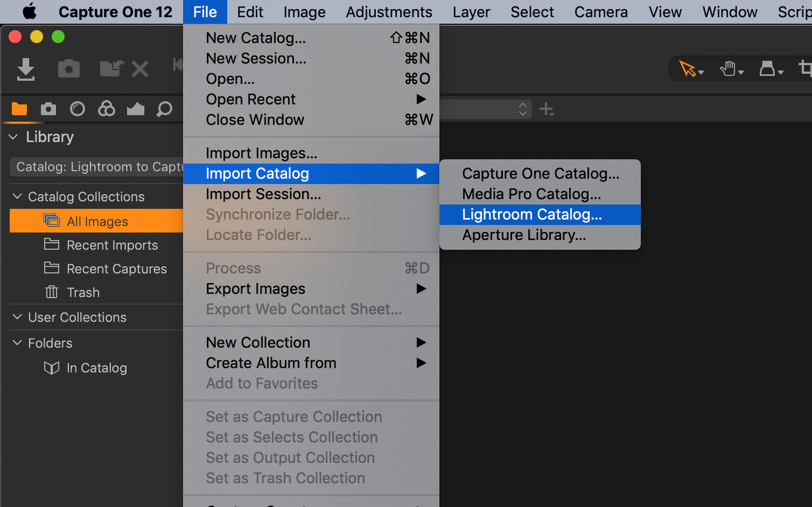The height and width of the screenshot is (507, 812).
Task: Open the Details tool tab magnifier icon
Action: point(164,109)
